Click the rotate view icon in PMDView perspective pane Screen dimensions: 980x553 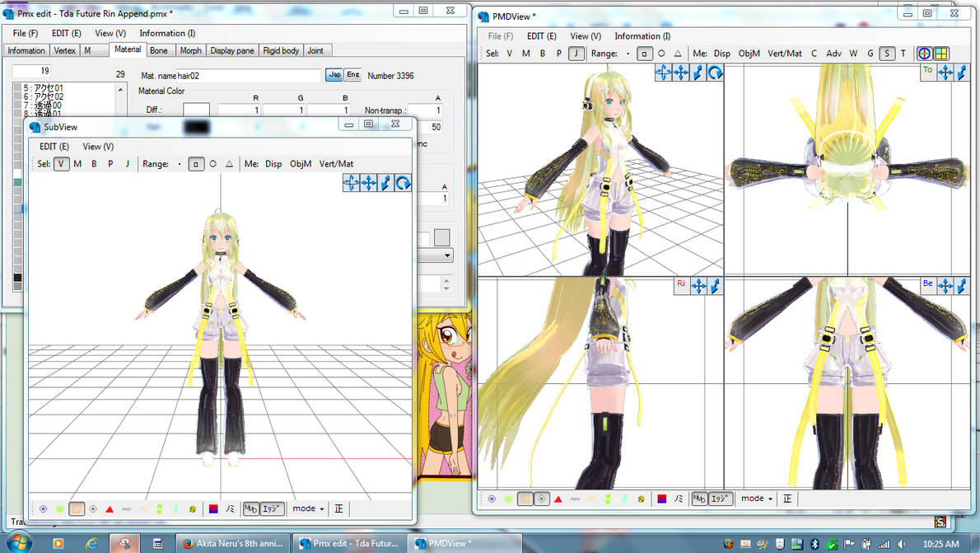[715, 73]
